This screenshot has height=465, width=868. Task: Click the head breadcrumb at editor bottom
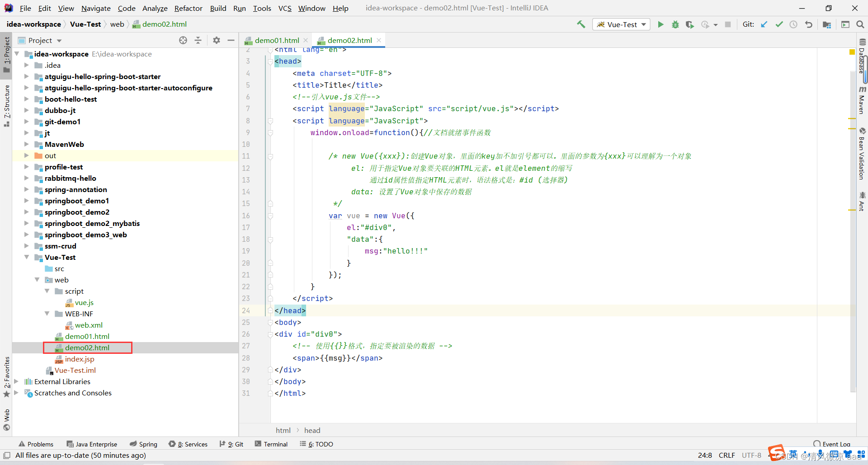pos(312,430)
